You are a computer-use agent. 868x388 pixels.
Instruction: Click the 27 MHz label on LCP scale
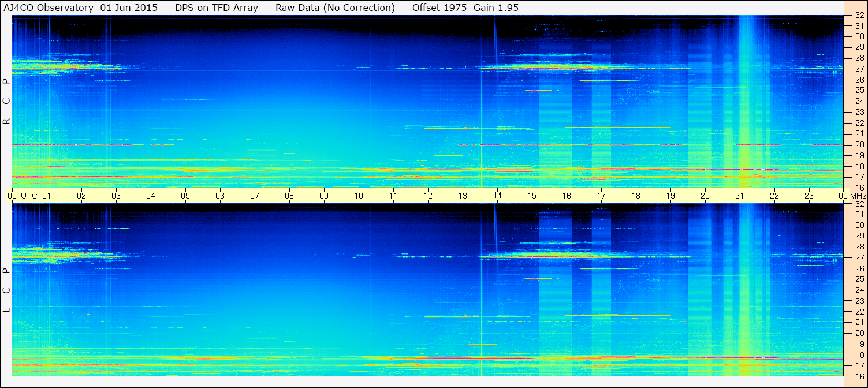point(859,258)
